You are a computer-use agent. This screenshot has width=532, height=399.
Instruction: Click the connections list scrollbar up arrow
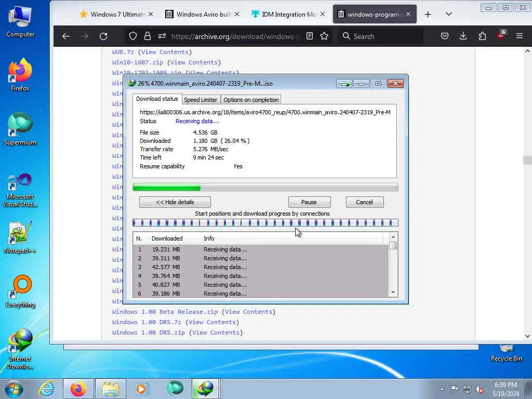(393, 237)
